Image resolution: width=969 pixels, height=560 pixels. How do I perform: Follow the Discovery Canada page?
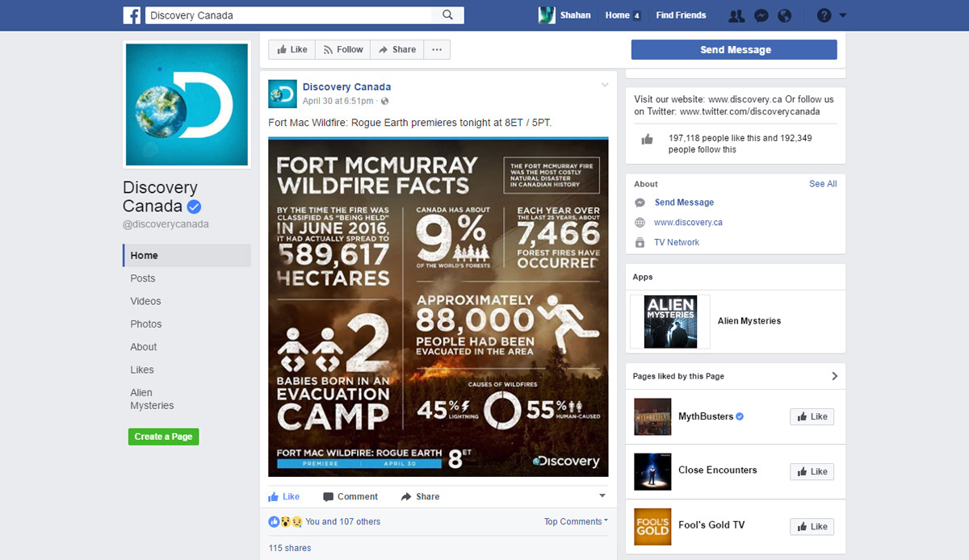click(x=342, y=49)
